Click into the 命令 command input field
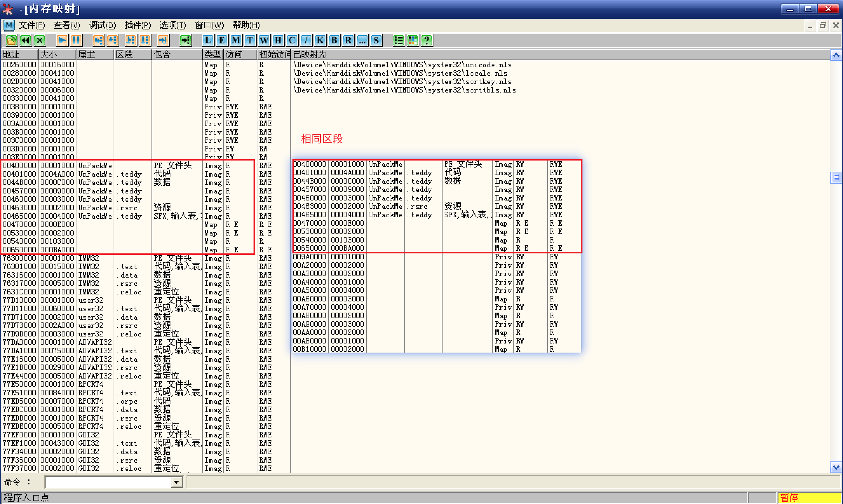The image size is (843, 504). [x=109, y=483]
